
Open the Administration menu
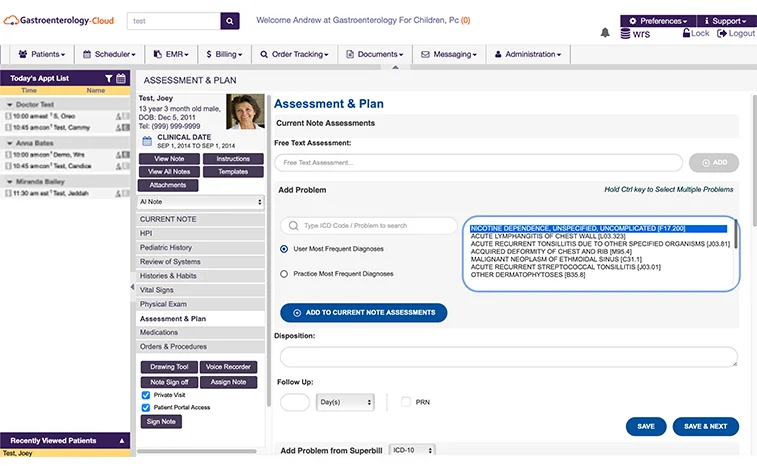coord(528,54)
